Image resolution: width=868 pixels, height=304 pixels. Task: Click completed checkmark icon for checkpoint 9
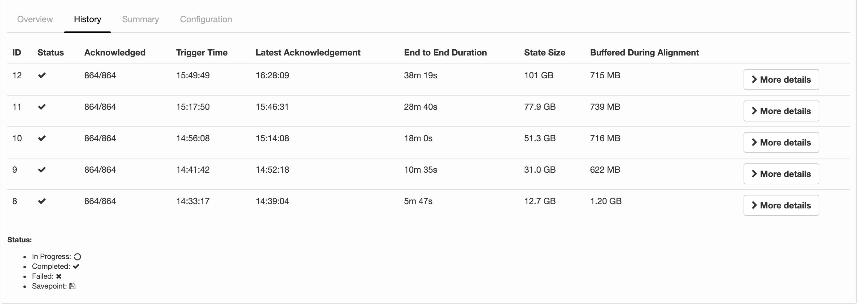pyautogui.click(x=42, y=170)
